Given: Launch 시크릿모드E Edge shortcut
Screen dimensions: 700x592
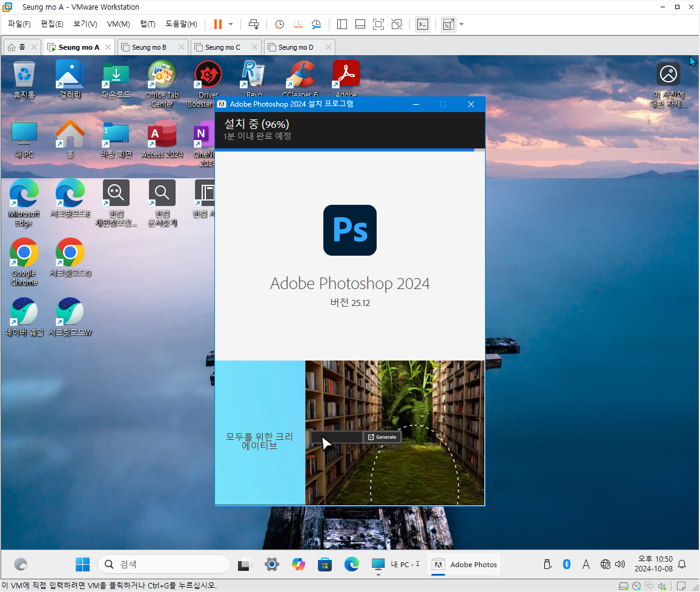Looking at the screenshot, I should tap(70, 199).
